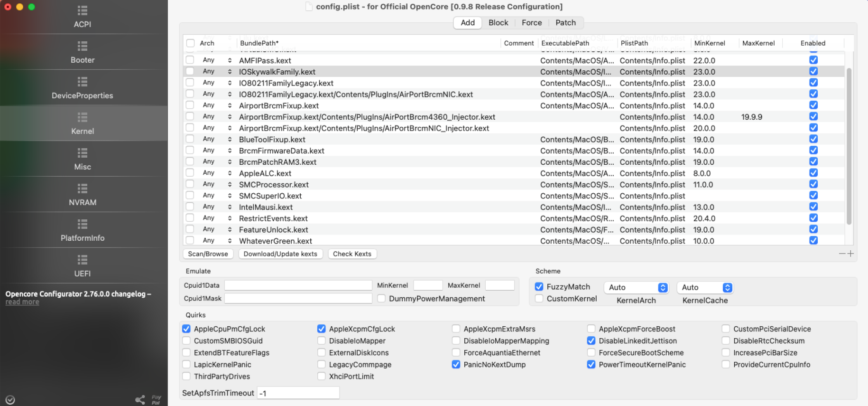Change Arch stepper for WhateverGreen.kext
The width and height of the screenshot is (868, 406).
[x=230, y=241]
